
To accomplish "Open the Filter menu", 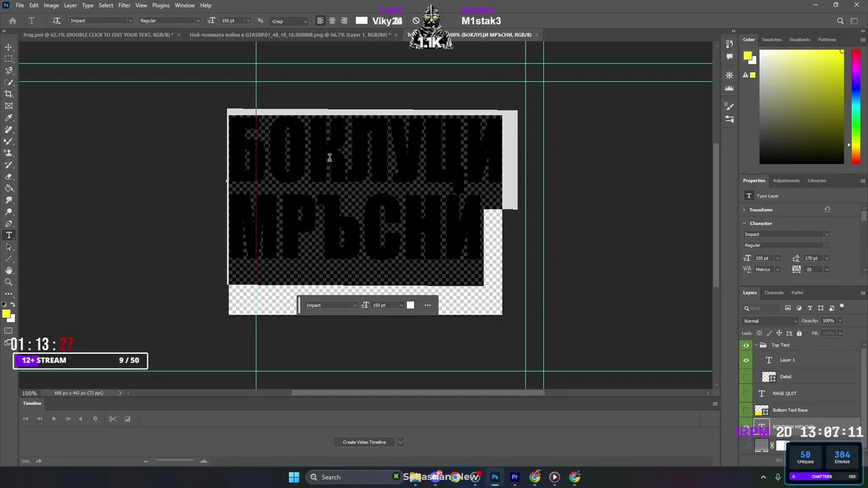I will (124, 5).
